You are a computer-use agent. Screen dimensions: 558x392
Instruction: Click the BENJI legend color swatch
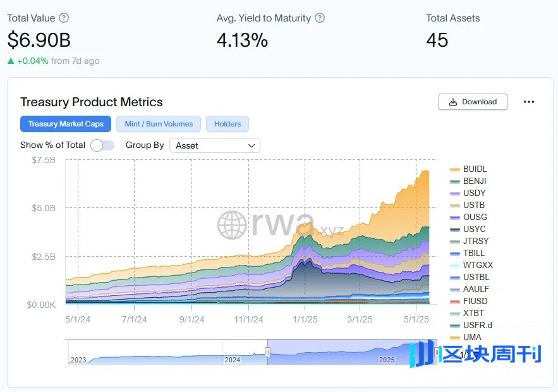[455, 181]
